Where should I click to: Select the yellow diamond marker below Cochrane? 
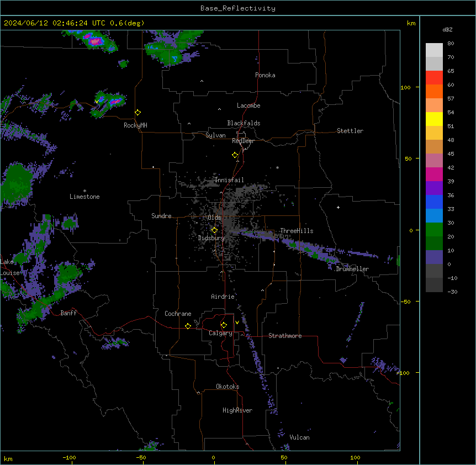pos(188,326)
